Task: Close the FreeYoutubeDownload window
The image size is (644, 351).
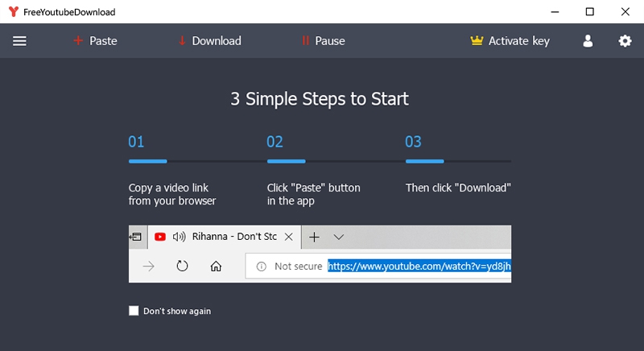Action: (625, 11)
